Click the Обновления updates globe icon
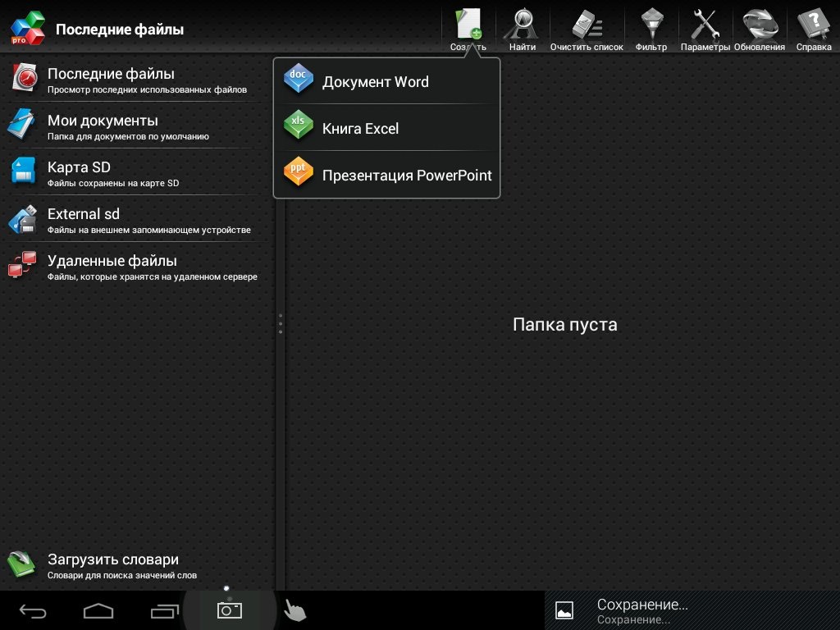840x630 pixels. coord(759,26)
